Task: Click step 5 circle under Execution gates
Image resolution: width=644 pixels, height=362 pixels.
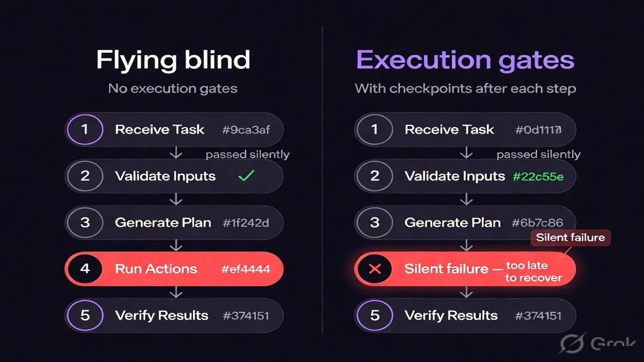Action: 375,315
